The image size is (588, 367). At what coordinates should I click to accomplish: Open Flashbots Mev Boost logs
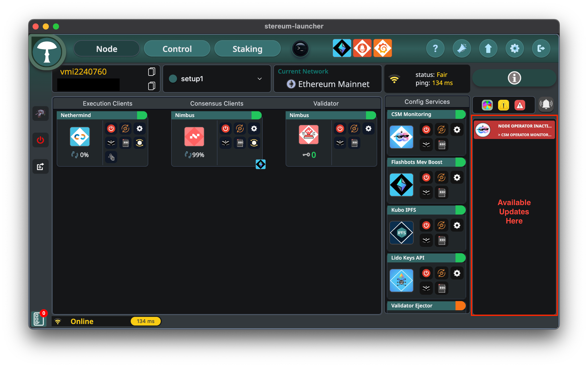426,192
